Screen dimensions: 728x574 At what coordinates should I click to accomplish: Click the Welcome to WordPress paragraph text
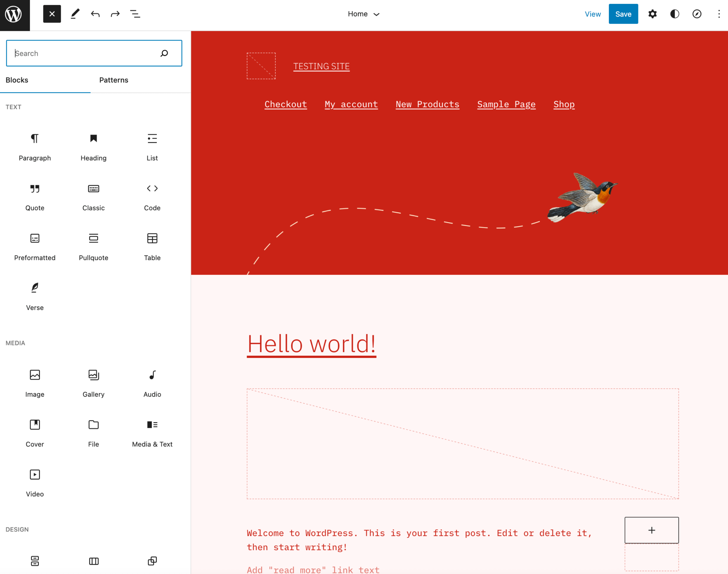coord(419,540)
